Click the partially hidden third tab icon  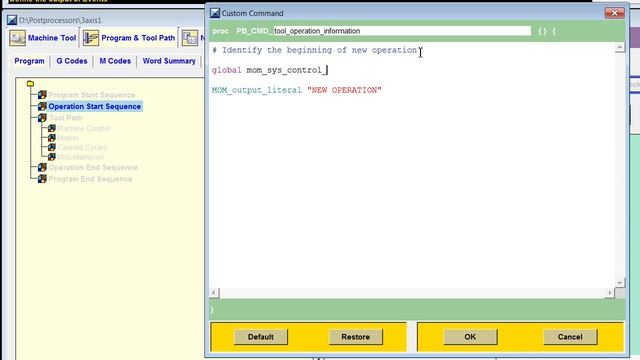coord(190,38)
